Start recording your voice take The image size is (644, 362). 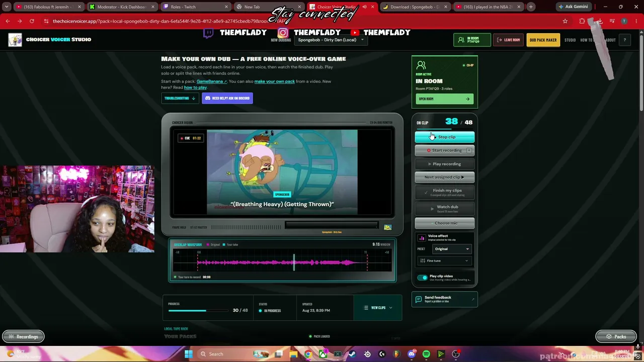[444, 150]
